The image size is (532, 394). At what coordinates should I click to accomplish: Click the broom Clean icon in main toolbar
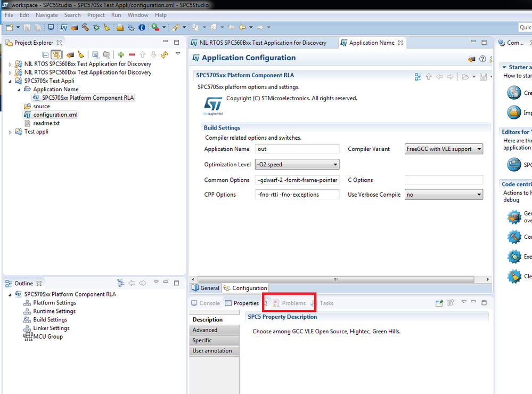(107, 27)
